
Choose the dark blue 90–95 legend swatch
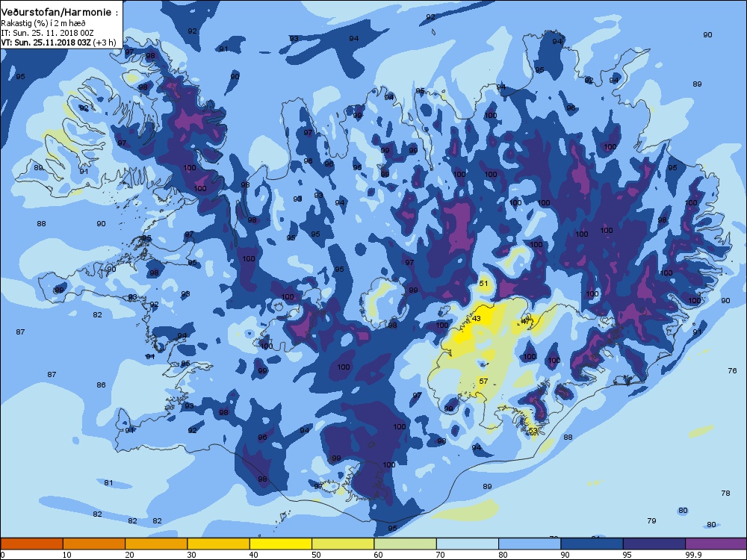[x=592, y=544]
